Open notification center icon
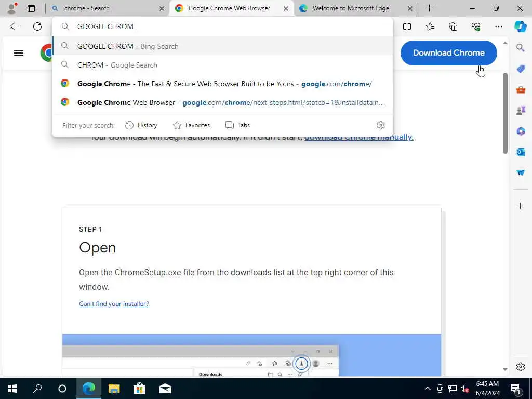The image size is (532, 399). (516, 389)
